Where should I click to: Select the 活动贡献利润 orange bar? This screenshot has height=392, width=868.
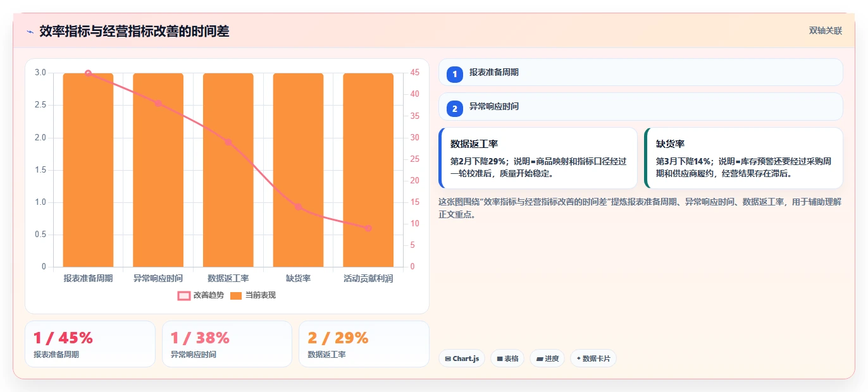click(368, 169)
